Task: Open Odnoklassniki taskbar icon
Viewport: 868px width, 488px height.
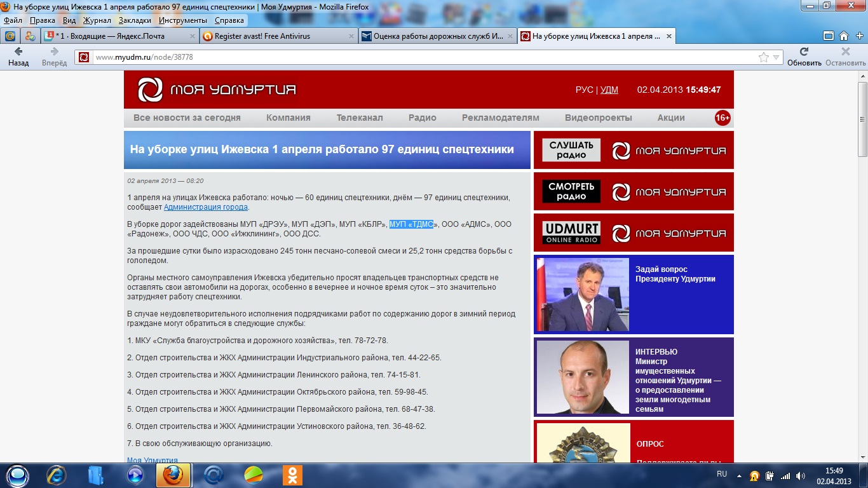Action: tap(292, 475)
